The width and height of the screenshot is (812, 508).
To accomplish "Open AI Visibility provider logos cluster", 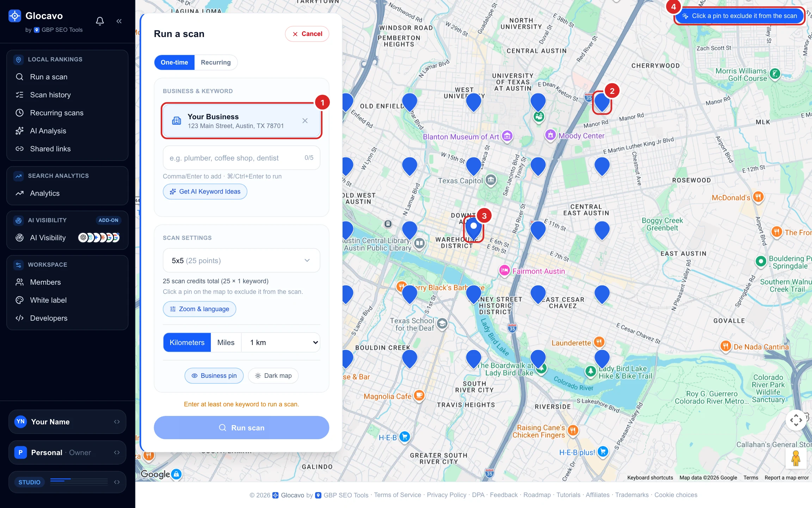I will click(x=99, y=238).
